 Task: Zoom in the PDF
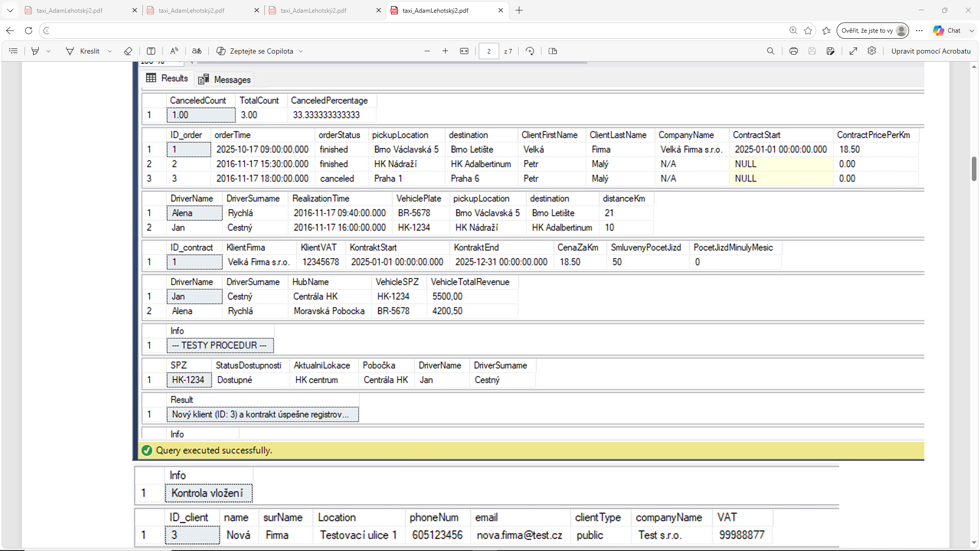click(445, 51)
